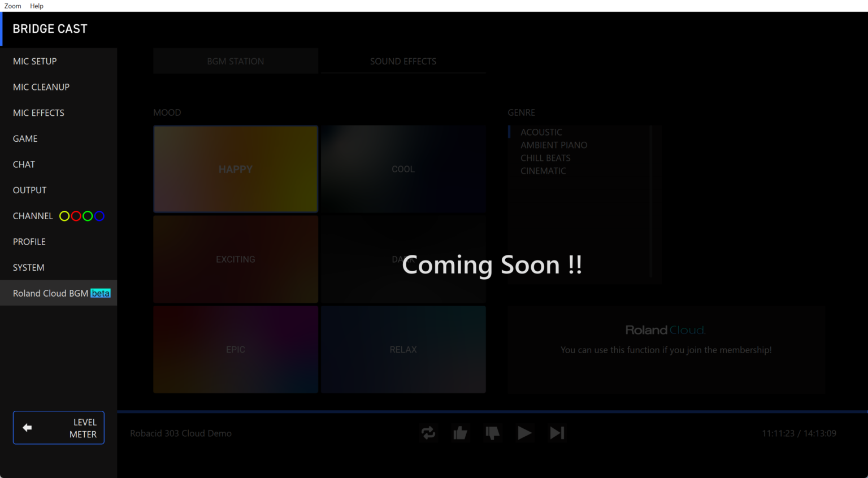868x478 pixels.
Task: Select the HAPPY mood tile
Action: [236, 169]
